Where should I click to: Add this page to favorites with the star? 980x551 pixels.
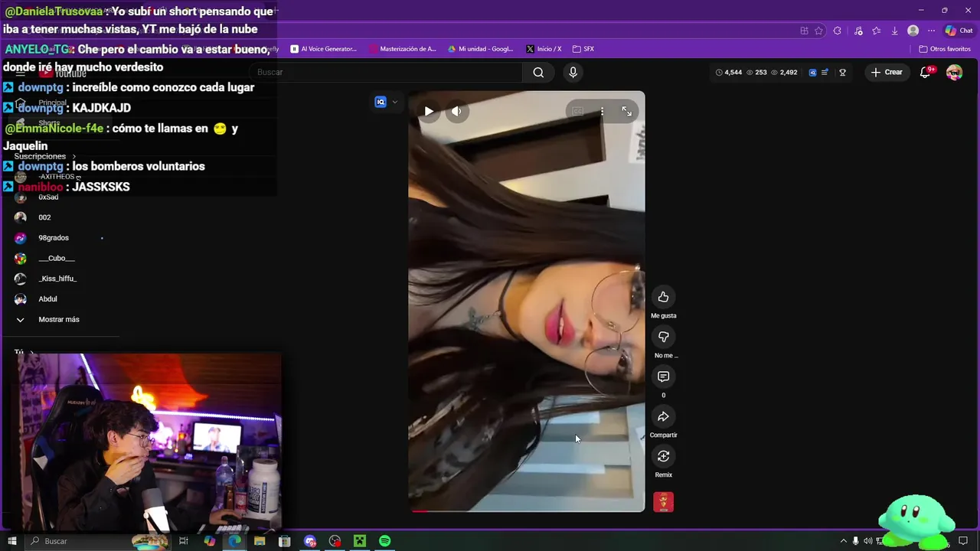pos(818,31)
